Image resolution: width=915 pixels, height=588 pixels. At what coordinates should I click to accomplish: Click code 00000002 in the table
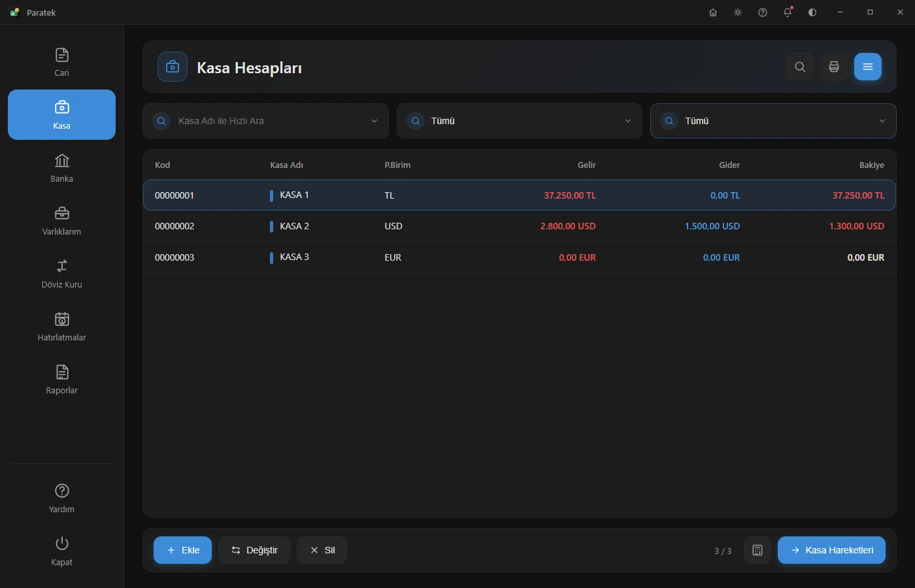(175, 226)
